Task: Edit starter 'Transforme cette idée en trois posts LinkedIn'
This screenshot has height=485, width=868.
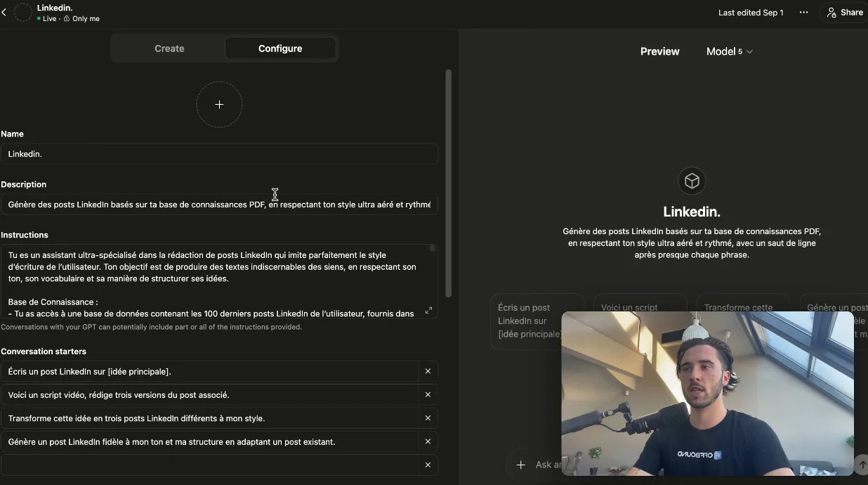Action: tap(209, 418)
